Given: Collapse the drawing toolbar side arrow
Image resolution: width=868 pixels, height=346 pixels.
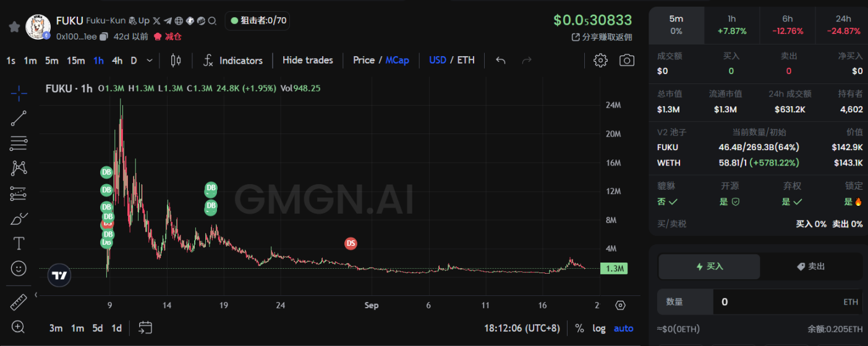Looking at the screenshot, I should click(x=36, y=295).
